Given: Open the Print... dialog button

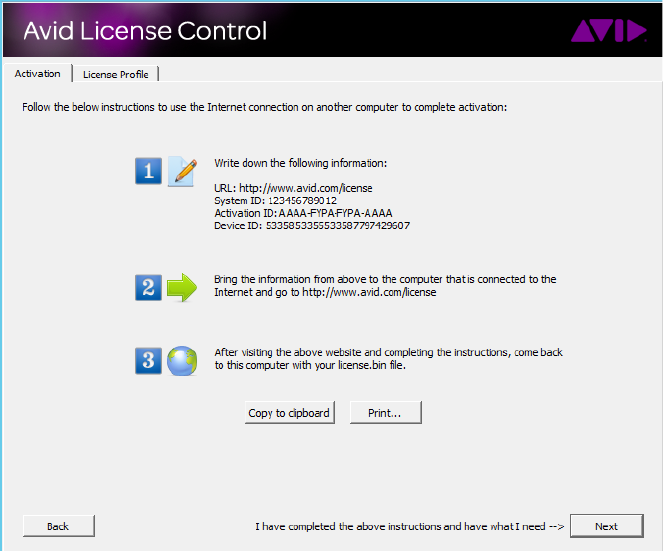Looking at the screenshot, I should (x=385, y=413).
